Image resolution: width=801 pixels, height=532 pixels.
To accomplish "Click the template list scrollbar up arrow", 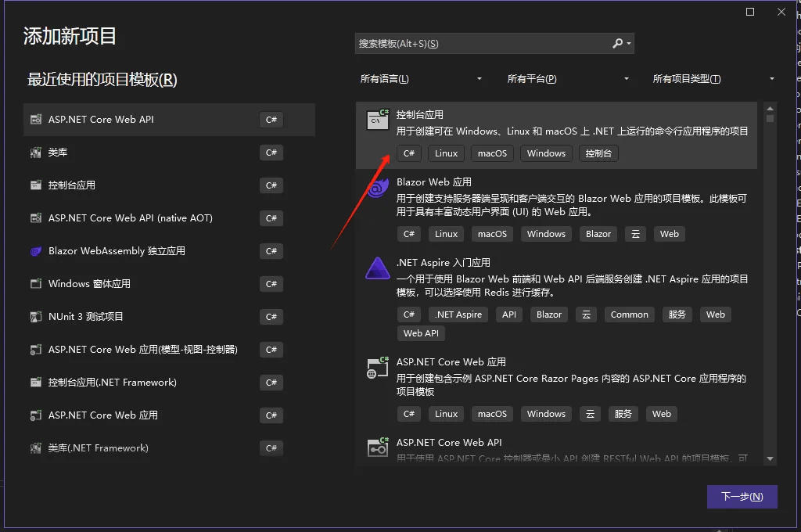I will pos(770,108).
